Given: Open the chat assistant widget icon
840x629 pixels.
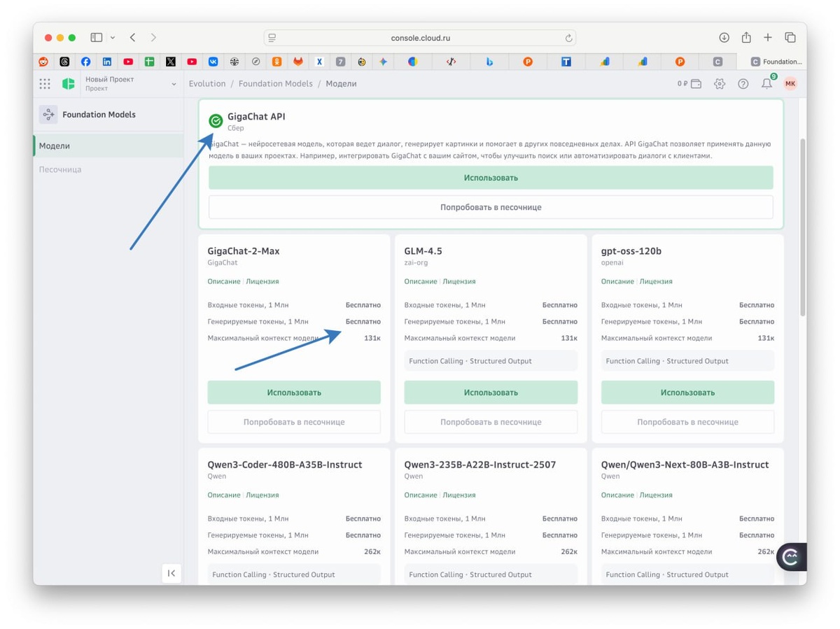Looking at the screenshot, I should pyautogui.click(x=791, y=557).
